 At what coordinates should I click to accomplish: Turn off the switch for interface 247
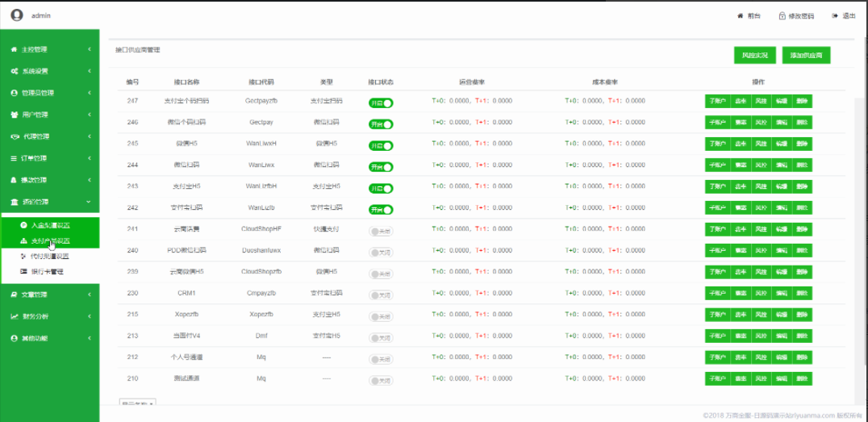tap(381, 103)
